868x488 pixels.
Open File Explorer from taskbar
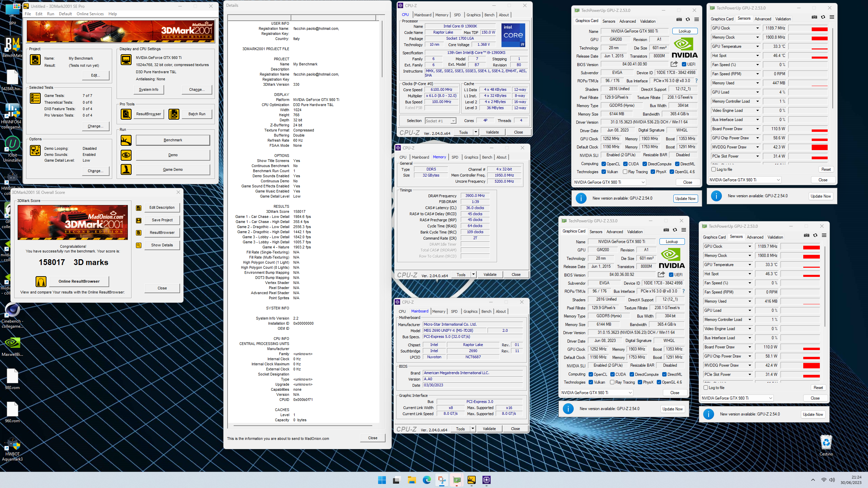pyautogui.click(x=412, y=480)
